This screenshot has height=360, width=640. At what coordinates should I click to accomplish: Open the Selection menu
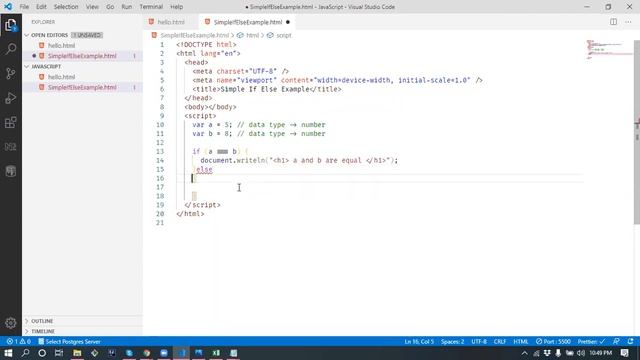pyautogui.click(x=66, y=7)
